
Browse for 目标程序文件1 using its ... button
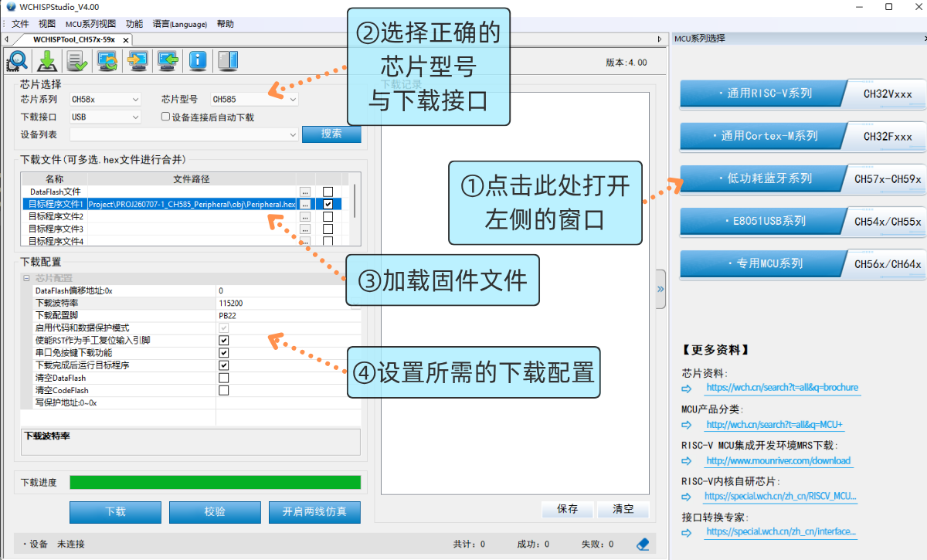coord(305,204)
